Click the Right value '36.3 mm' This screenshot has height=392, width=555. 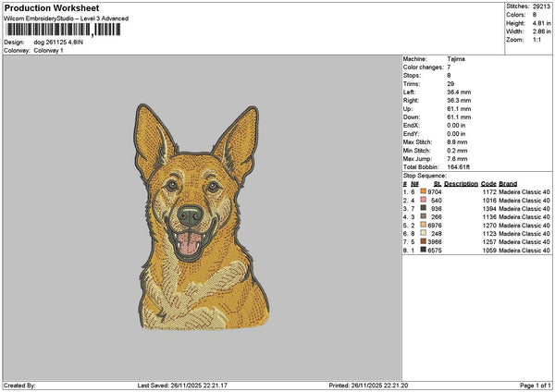tap(459, 101)
